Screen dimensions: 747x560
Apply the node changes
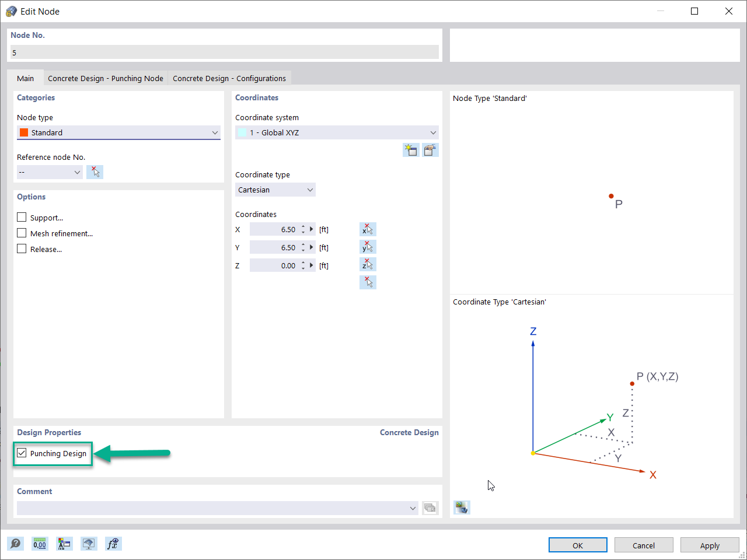710,545
